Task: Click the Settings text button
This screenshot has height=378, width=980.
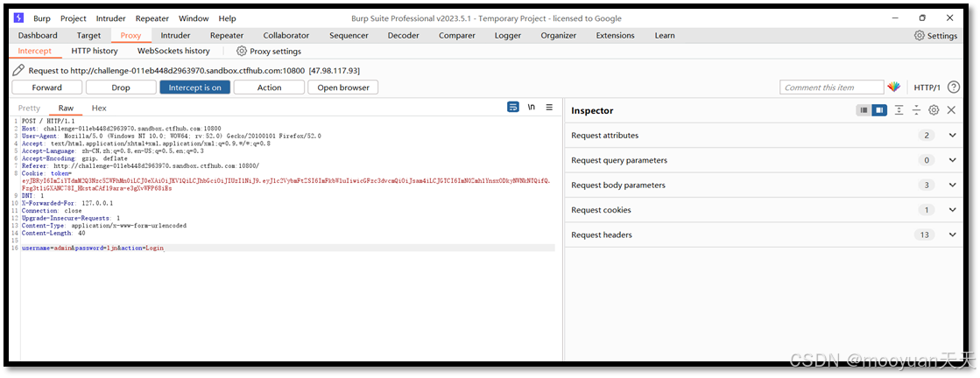Action: pyautogui.click(x=941, y=36)
